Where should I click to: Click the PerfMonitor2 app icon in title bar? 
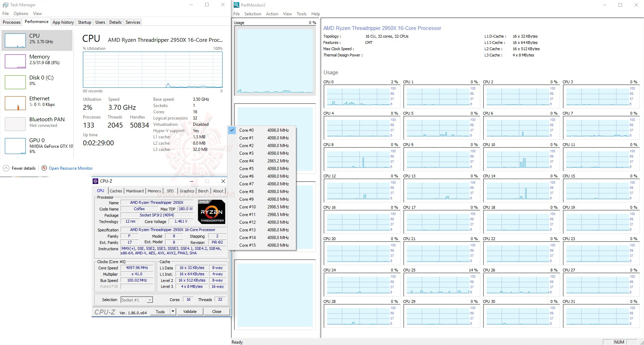236,5
